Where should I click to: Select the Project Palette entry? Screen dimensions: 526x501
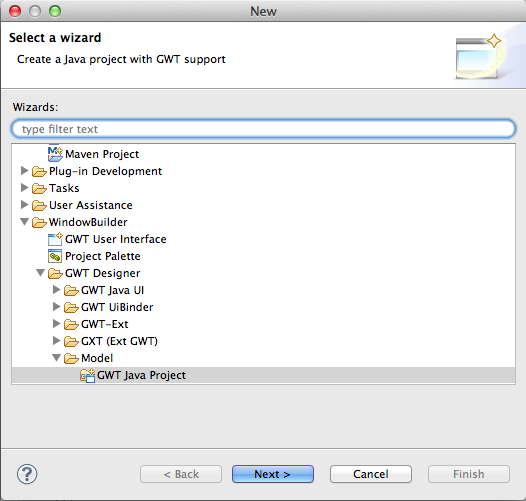coord(103,256)
